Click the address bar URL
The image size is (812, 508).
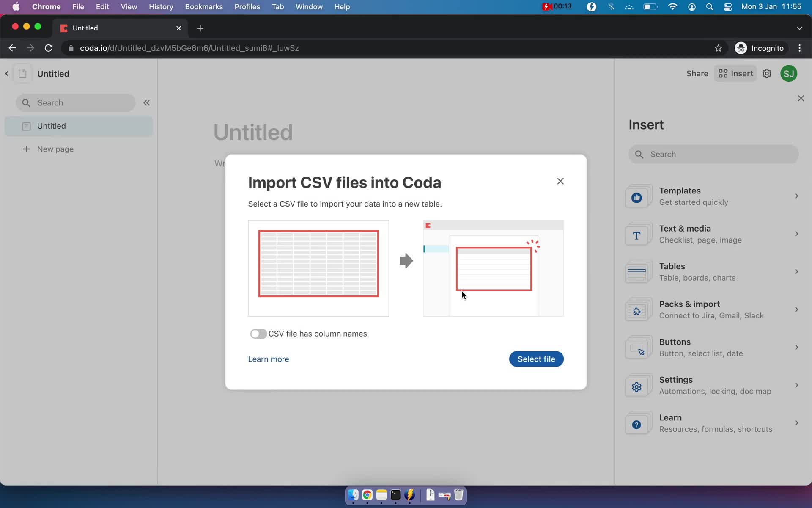click(x=189, y=48)
